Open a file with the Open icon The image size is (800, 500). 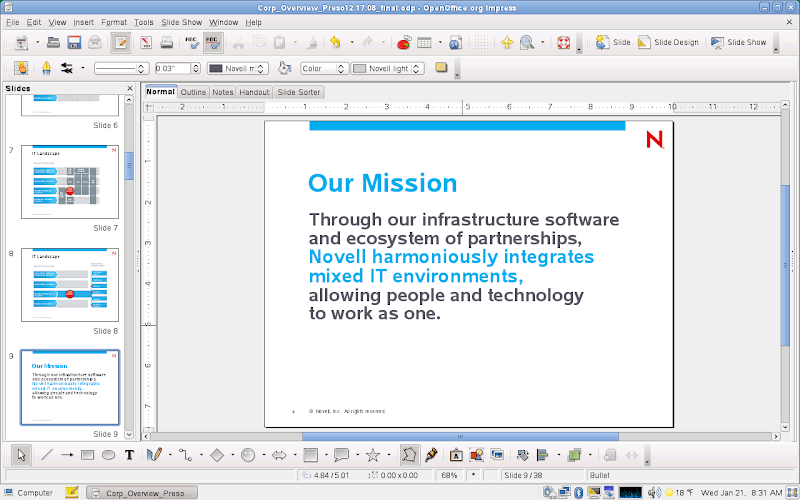(54, 43)
